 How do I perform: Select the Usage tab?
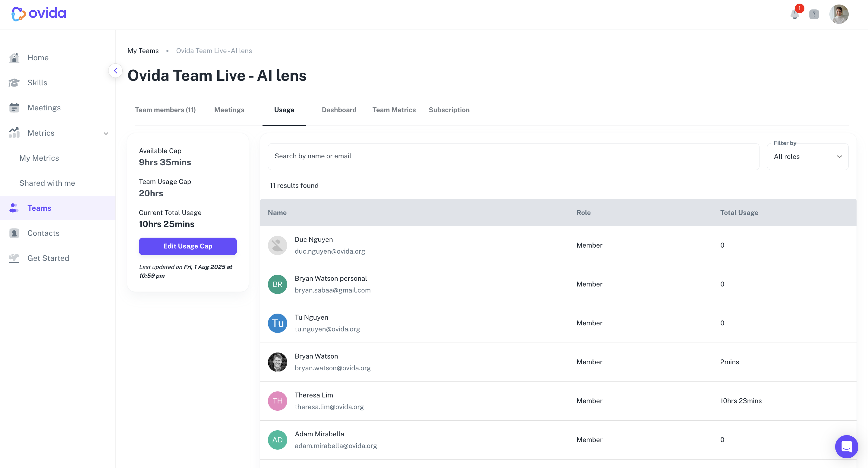[284, 110]
